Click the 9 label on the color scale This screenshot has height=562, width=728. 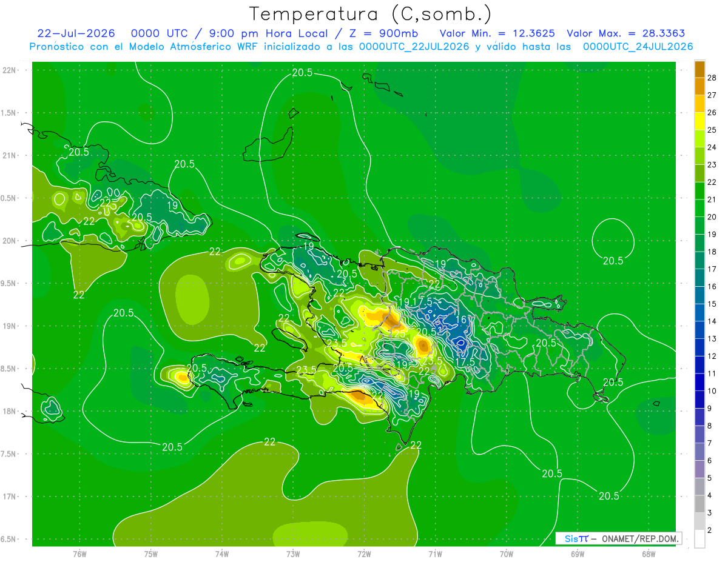(x=710, y=409)
